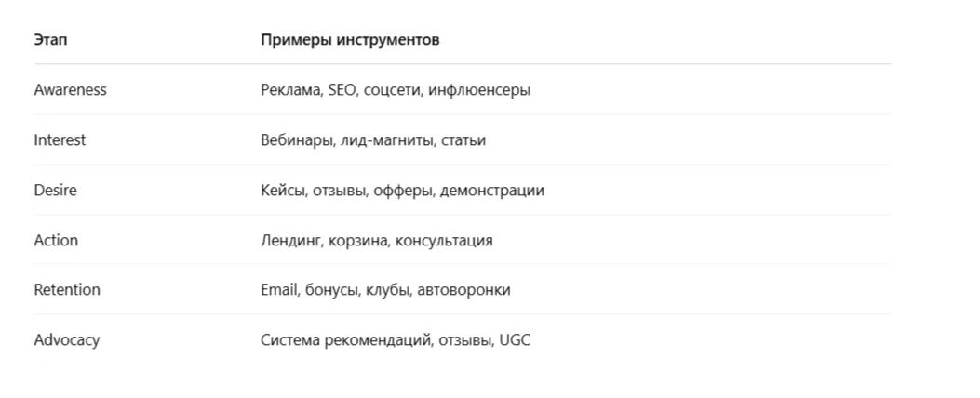
Task: Click the word "демонстрации" in Desire row
Action: 492,191
